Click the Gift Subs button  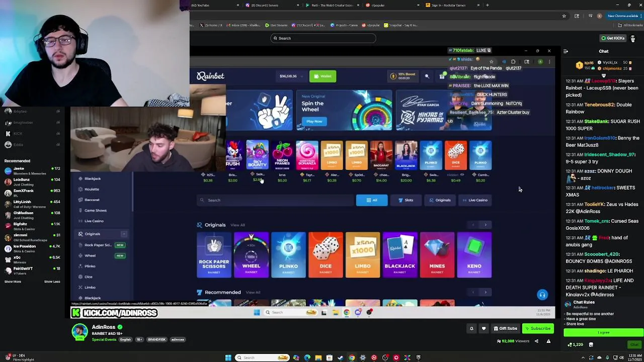(x=505, y=328)
